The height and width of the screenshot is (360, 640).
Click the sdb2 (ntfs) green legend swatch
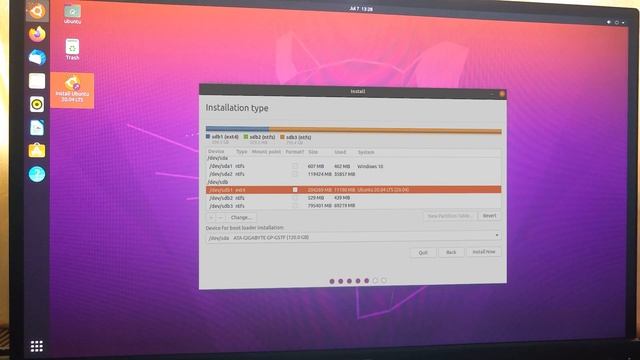pyautogui.click(x=246, y=137)
